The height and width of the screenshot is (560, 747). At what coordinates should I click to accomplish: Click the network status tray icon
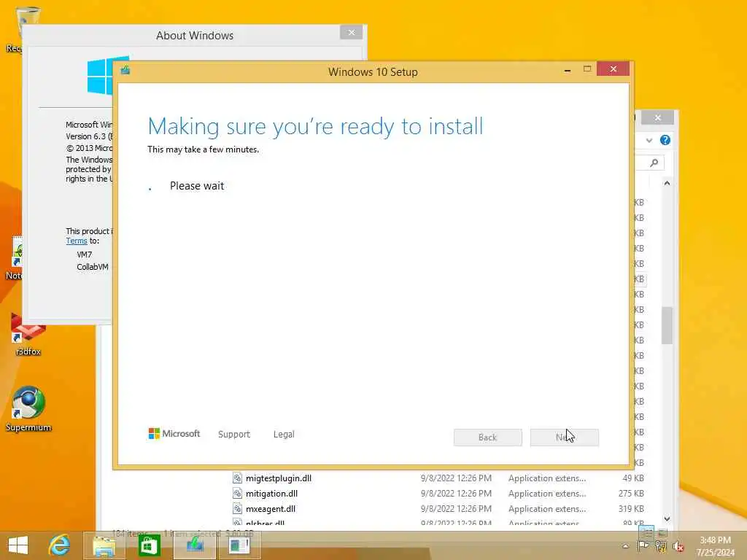tap(660, 546)
